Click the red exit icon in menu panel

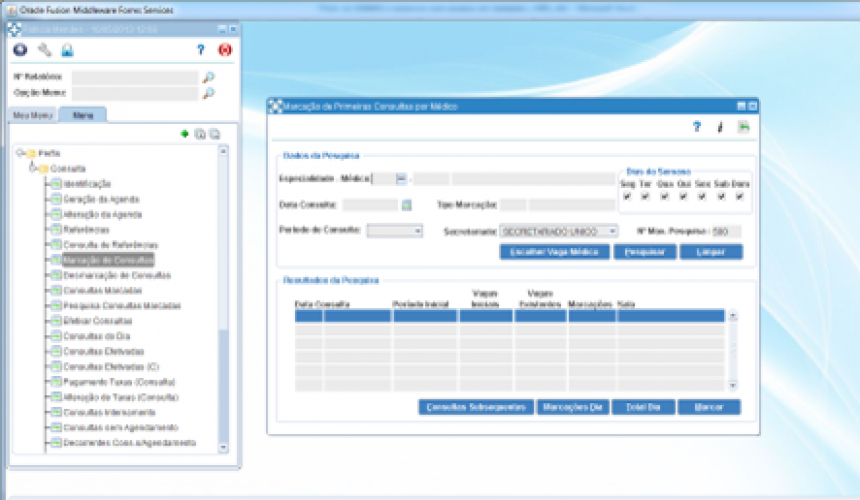click(225, 50)
